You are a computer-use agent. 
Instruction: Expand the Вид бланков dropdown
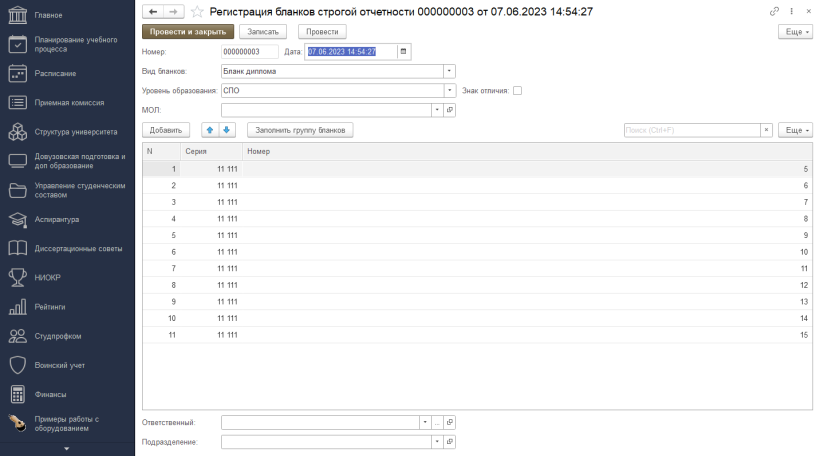449,71
